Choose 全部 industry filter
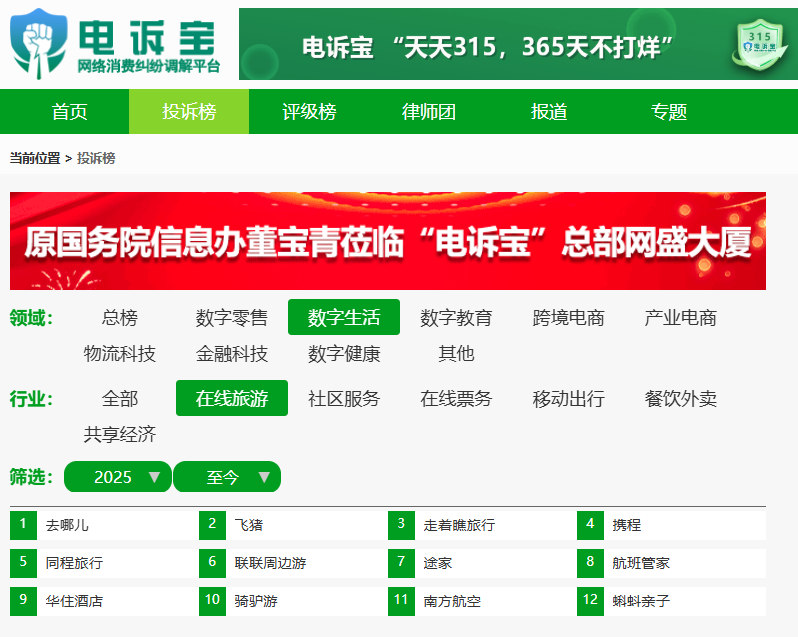Screen dimensions: 798x637 [x=120, y=398]
